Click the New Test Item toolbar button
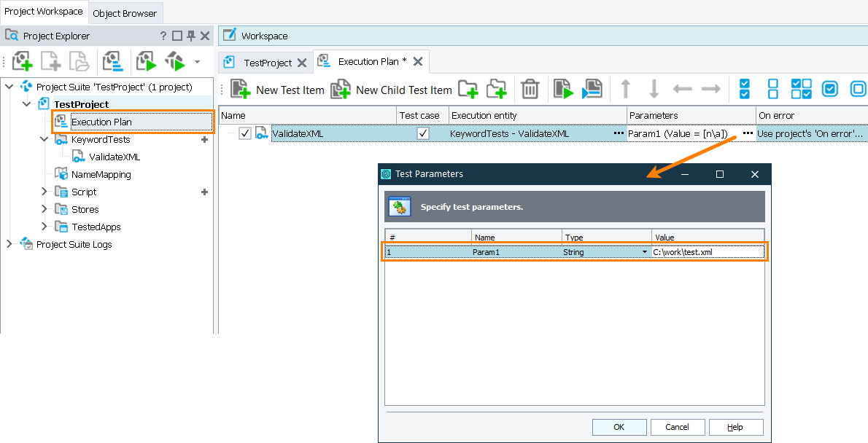868x443 pixels. point(277,90)
